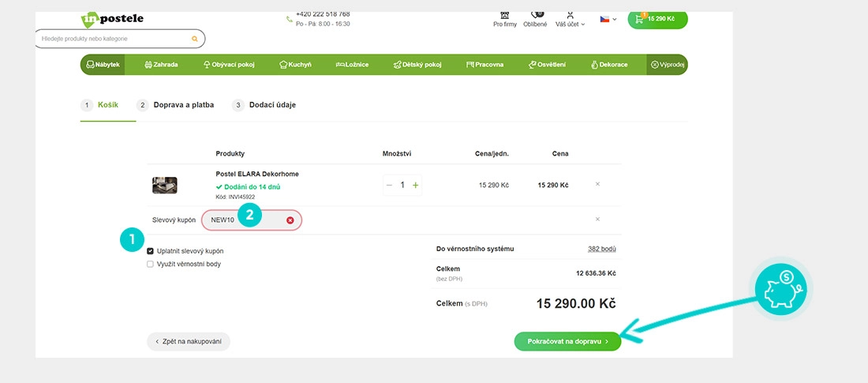
Task: Click the green phone icon
Action: tap(289, 20)
